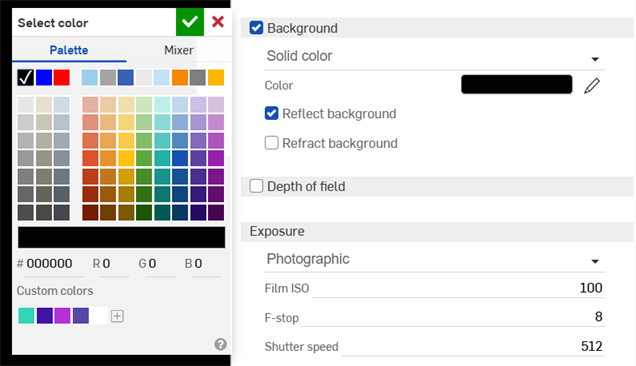
Task: Choose the light blue top-row swatch
Action: click(x=90, y=78)
